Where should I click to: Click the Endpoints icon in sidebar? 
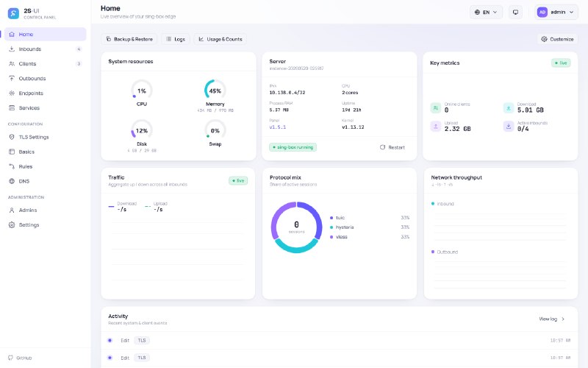pos(12,93)
